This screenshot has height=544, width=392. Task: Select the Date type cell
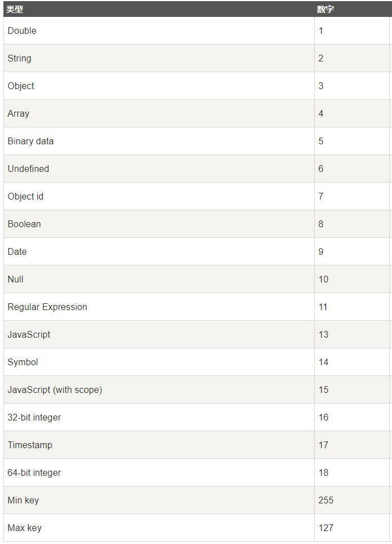[x=17, y=251]
